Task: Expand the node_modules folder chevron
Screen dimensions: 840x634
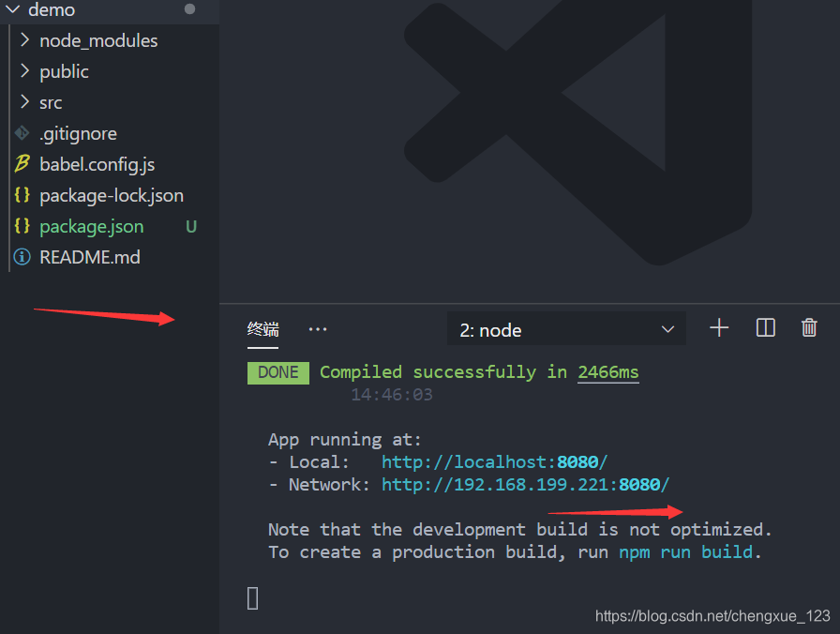Action: coord(24,40)
